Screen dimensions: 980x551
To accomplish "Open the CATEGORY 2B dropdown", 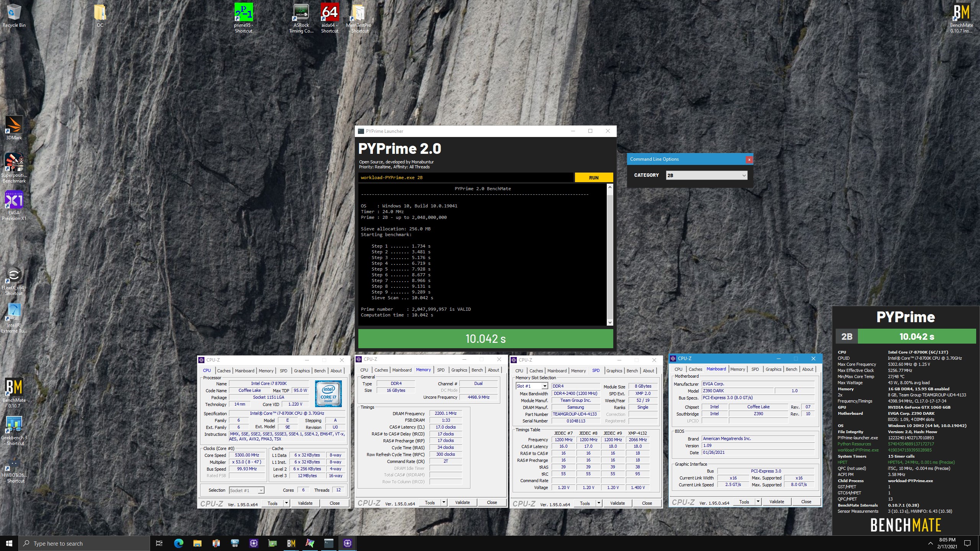I will [706, 175].
